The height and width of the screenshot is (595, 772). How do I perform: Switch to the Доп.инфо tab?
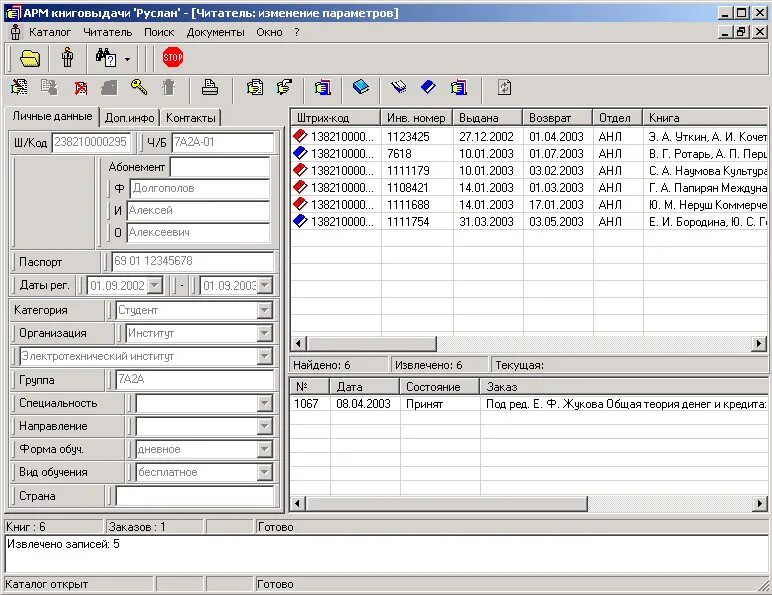point(129,118)
